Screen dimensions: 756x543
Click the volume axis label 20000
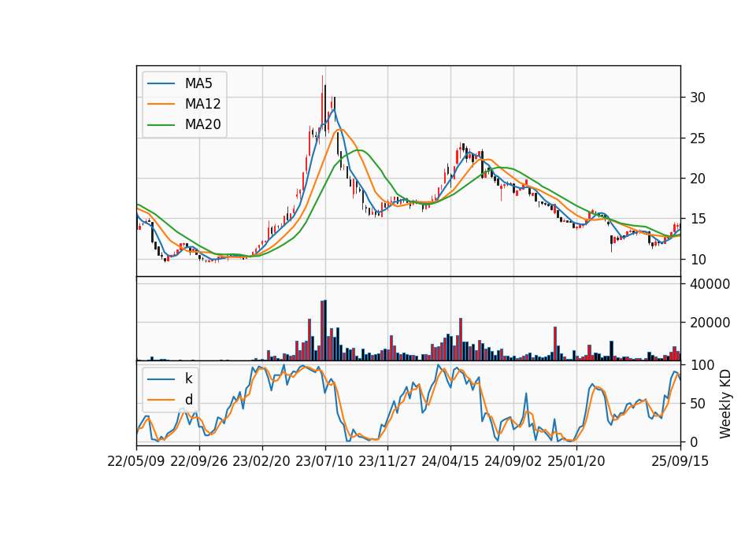[710, 323]
